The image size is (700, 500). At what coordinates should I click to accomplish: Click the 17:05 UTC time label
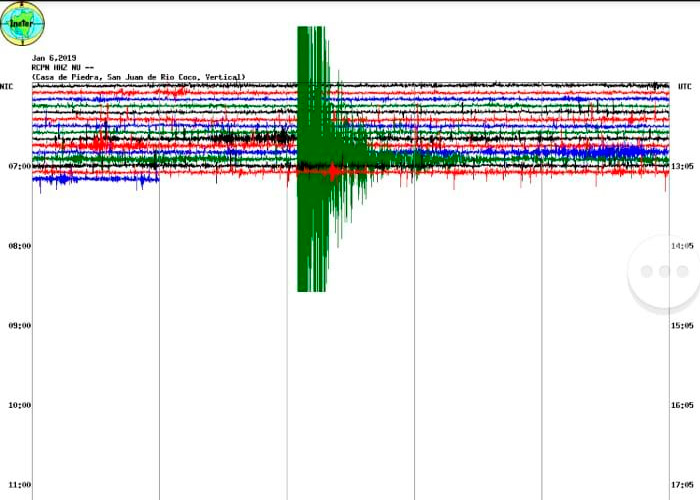coord(684,486)
